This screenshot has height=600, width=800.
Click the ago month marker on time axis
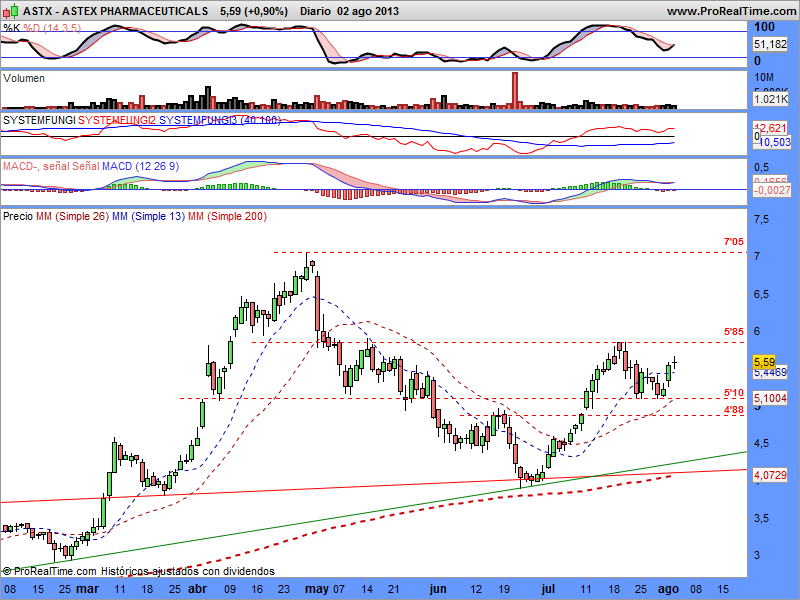tap(668, 589)
